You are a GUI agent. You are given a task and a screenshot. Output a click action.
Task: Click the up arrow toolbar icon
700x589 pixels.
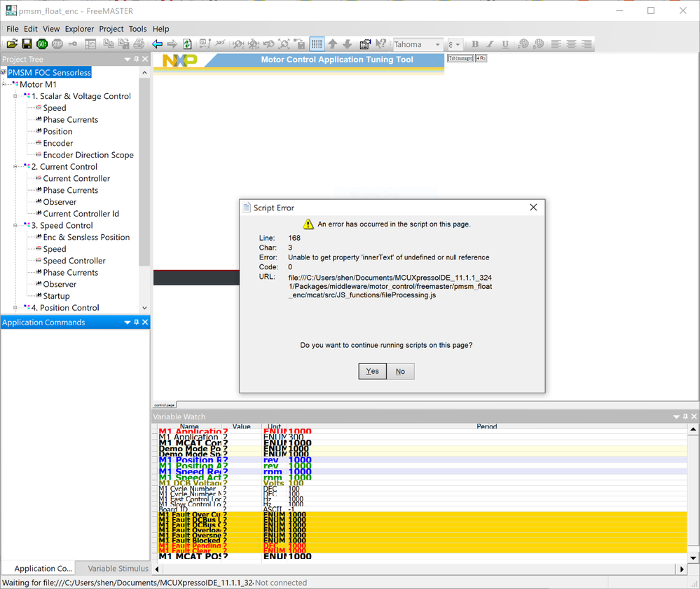(333, 43)
